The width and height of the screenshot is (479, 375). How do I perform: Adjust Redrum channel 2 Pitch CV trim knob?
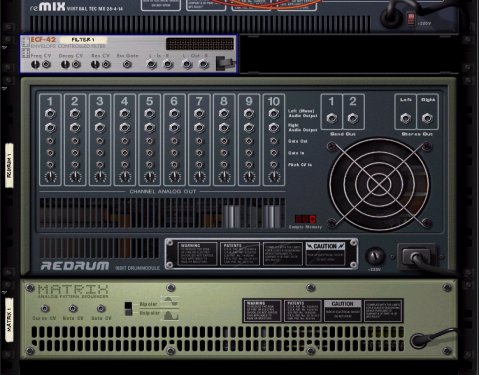75,177
